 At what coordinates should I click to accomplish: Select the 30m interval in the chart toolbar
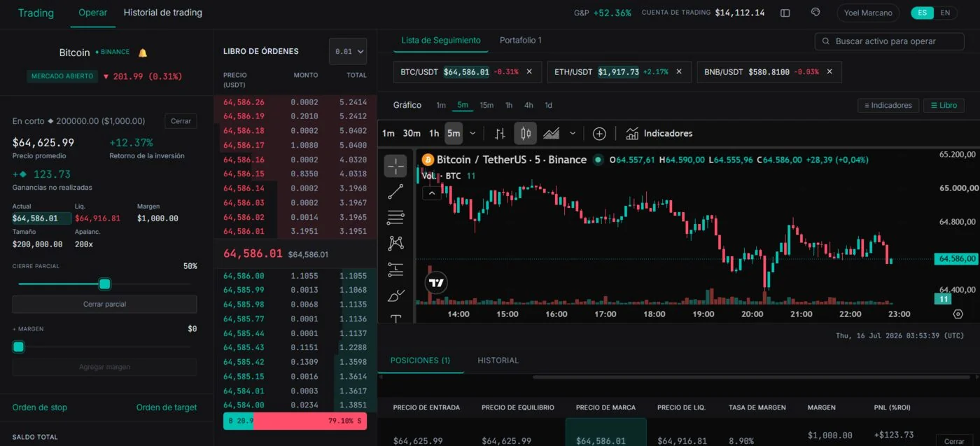click(x=412, y=133)
